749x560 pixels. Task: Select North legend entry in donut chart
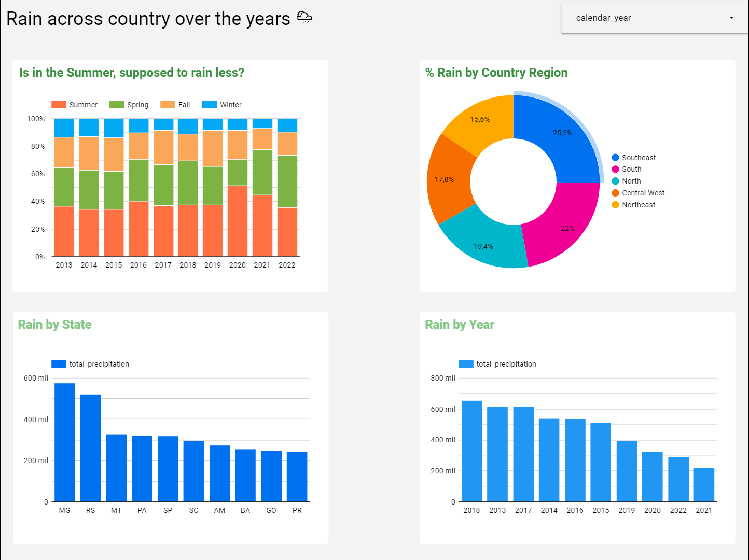[x=626, y=181]
